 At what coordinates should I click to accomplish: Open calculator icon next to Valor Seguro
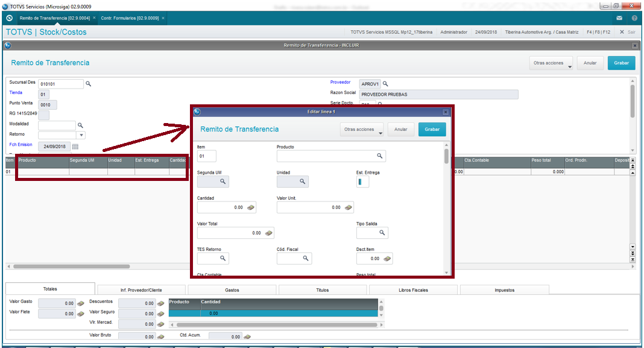click(x=160, y=314)
